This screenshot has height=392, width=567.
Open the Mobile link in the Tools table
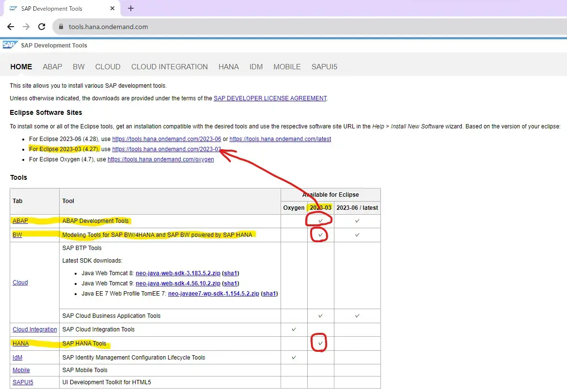click(21, 370)
